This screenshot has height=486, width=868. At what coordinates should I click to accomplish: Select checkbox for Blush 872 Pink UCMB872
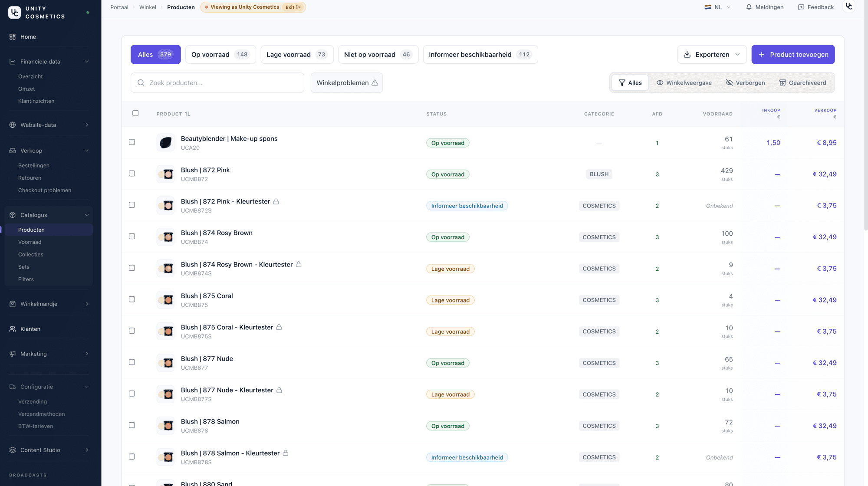[132, 174]
